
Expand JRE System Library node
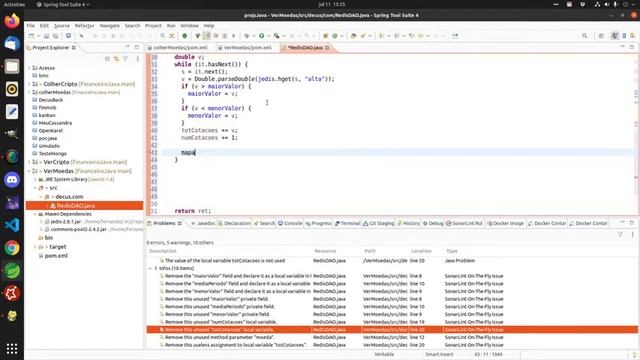[x=35, y=180]
